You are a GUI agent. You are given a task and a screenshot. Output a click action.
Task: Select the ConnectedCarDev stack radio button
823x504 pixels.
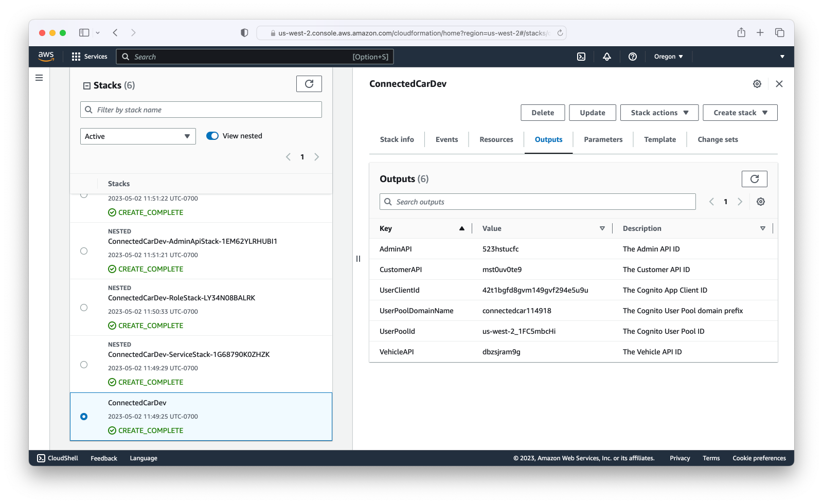coord(84,417)
